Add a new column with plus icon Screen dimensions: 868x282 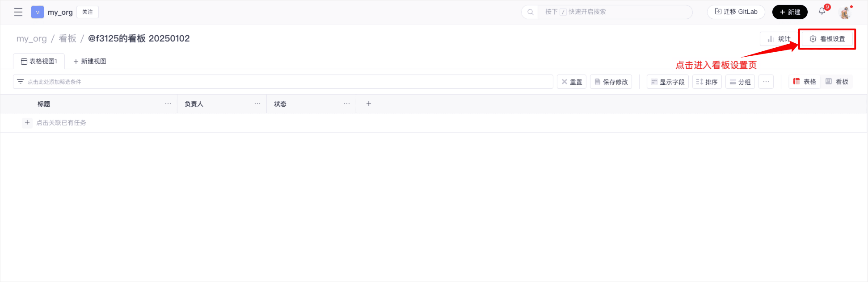(x=369, y=104)
